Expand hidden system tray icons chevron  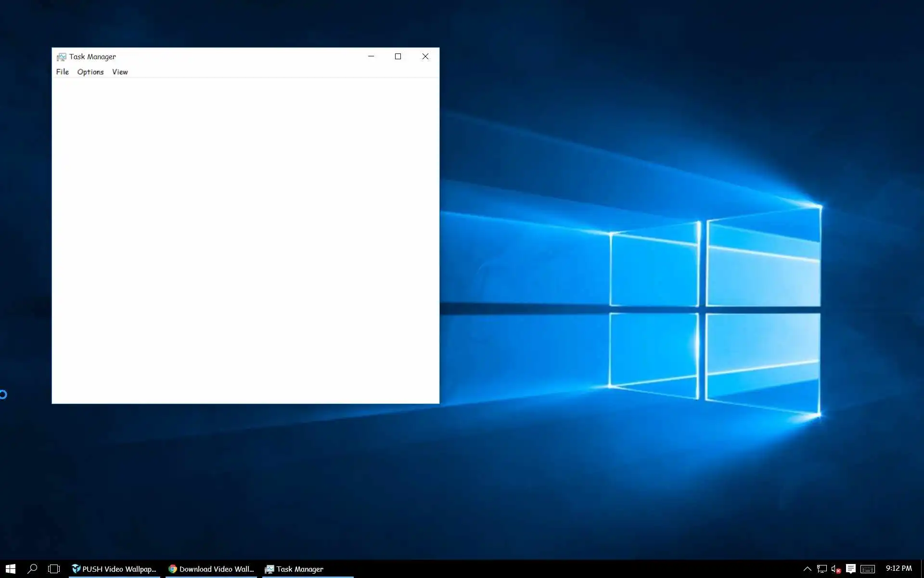click(x=808, y=569)
